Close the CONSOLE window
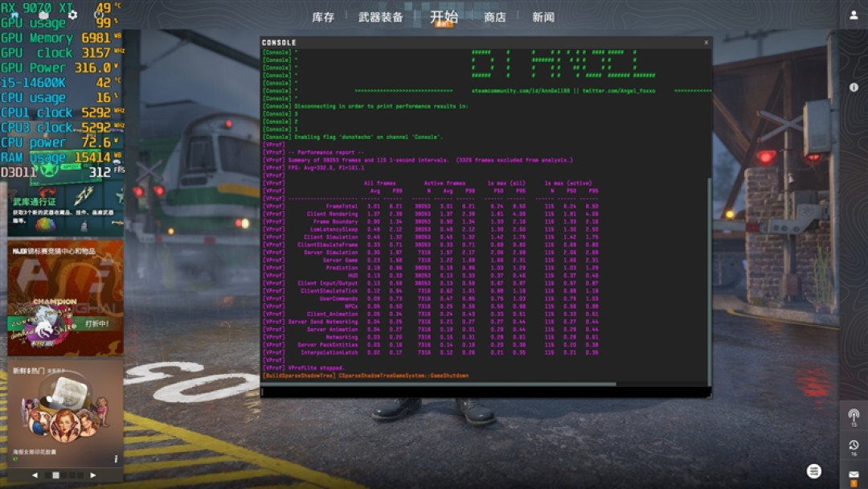Screen dimensions: 868x489 pyautogui.click(x=706, y=43)
